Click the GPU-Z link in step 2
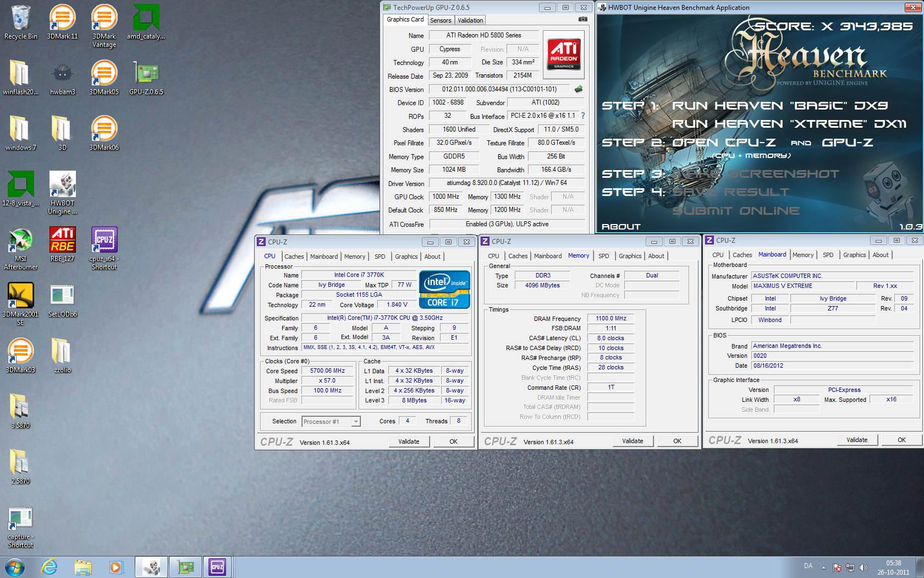924x578 pixels. point(848,143)
